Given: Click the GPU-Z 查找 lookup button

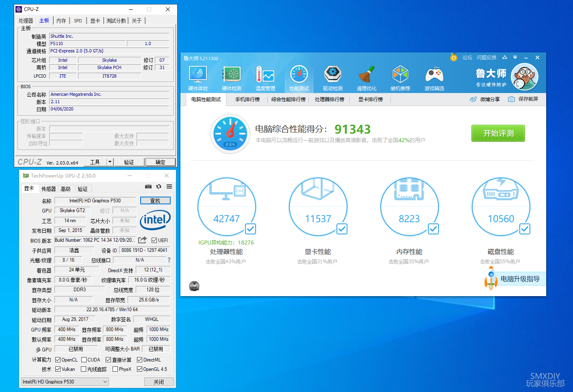Looking at the screenshot, I should [155, 201].
